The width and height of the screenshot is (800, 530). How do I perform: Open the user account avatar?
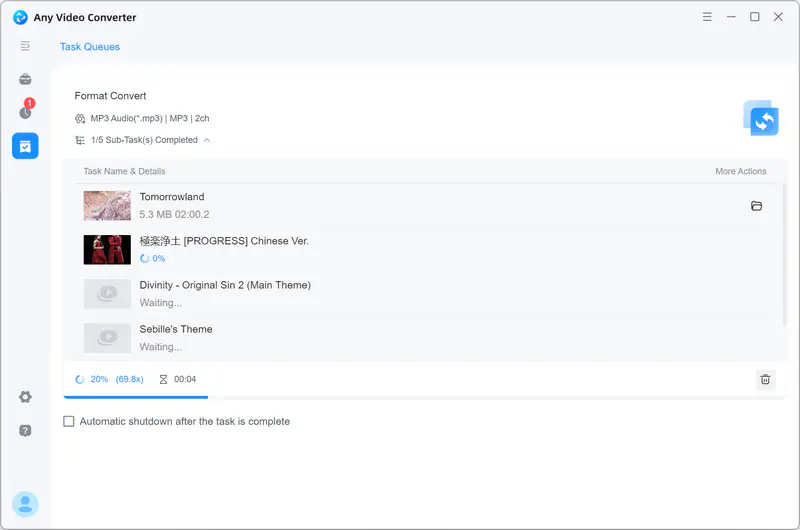(25, 504)
